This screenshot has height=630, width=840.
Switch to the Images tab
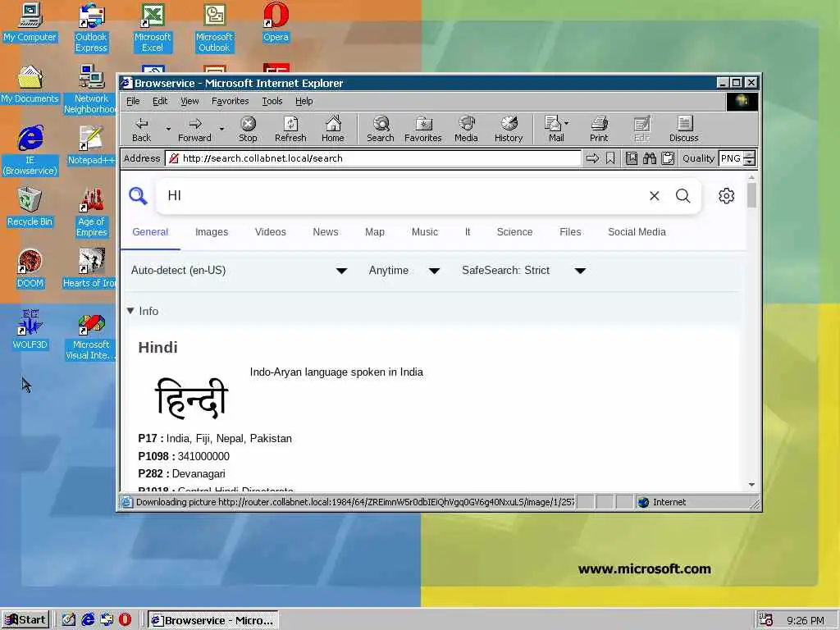pyautogui.click(x=212, y=232)
